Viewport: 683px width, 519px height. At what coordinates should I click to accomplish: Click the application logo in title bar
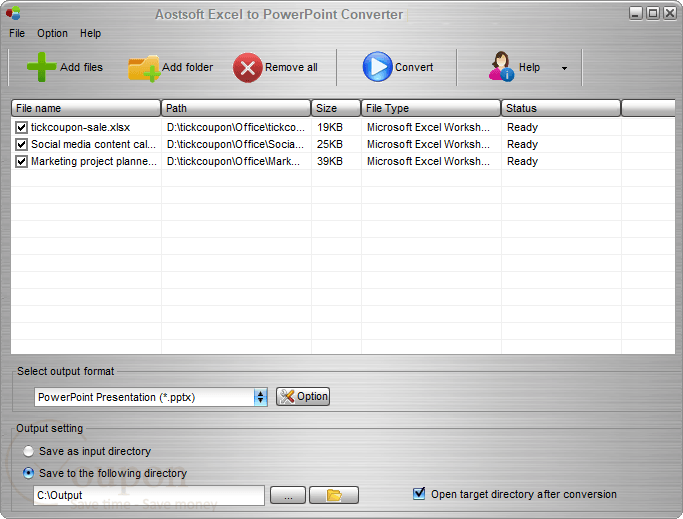point(13,13)
